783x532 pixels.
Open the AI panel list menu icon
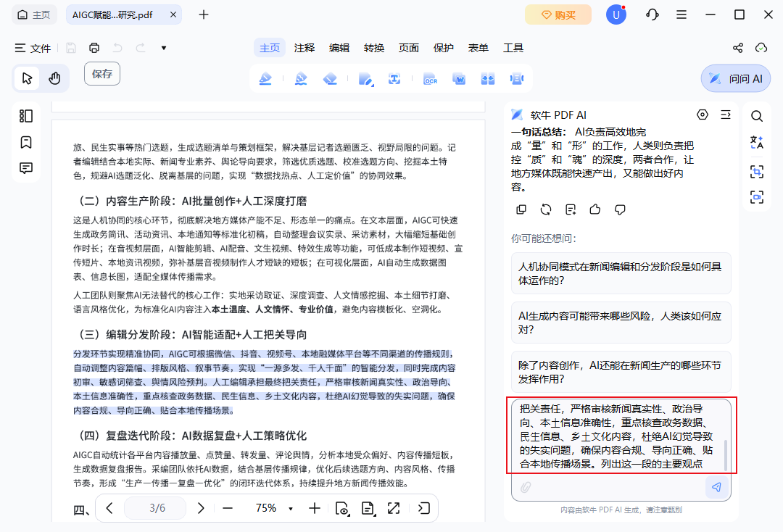tap(726, 115)
